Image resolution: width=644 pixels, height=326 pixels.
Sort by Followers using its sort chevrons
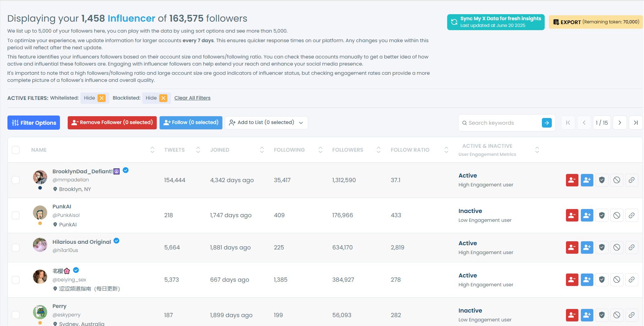pyautogui.click(x=378, y=150)
